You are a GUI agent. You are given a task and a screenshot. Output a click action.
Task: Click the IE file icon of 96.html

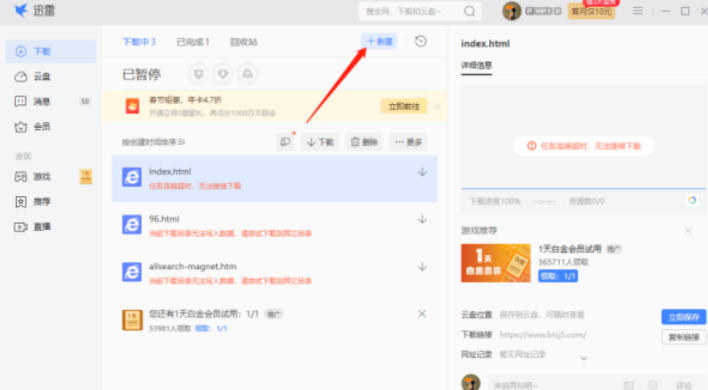pyautogui.click(x=132, y=225)
